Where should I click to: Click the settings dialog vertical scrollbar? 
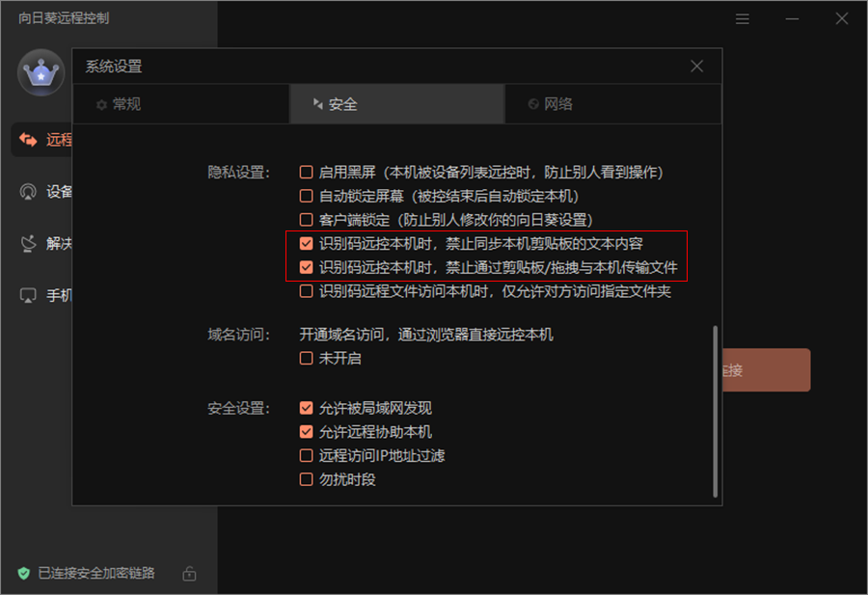(x=716, y=411)
